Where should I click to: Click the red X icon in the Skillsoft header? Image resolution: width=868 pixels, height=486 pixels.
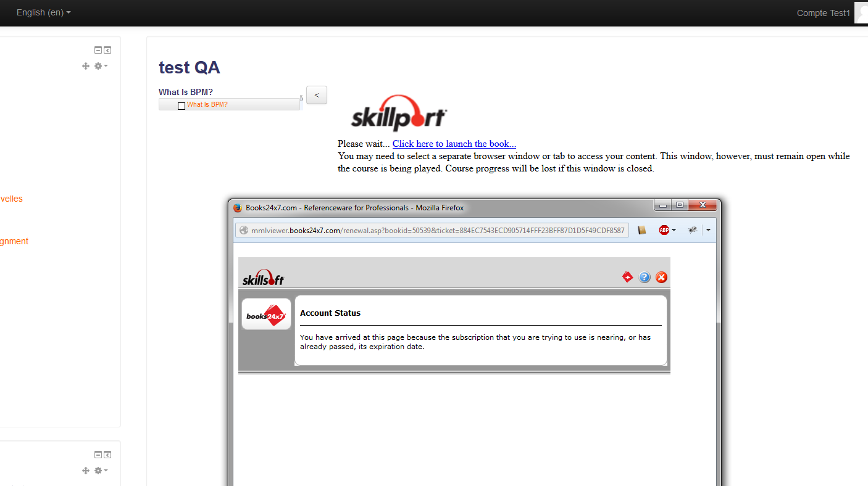point(661,278)
